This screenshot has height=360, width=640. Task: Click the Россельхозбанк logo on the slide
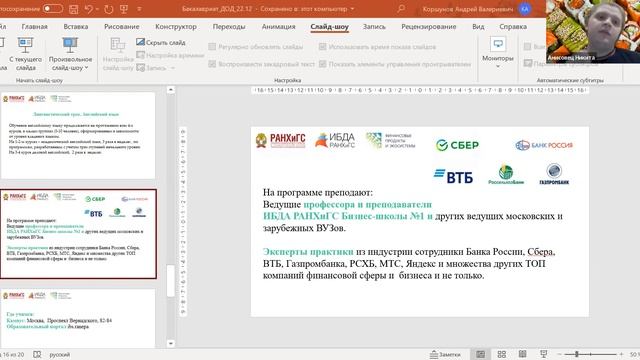506,175
